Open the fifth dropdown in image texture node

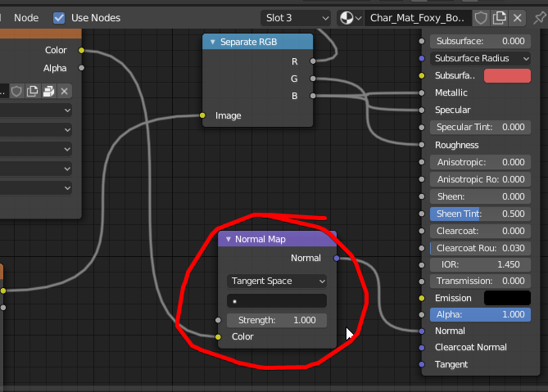point(36,187)
